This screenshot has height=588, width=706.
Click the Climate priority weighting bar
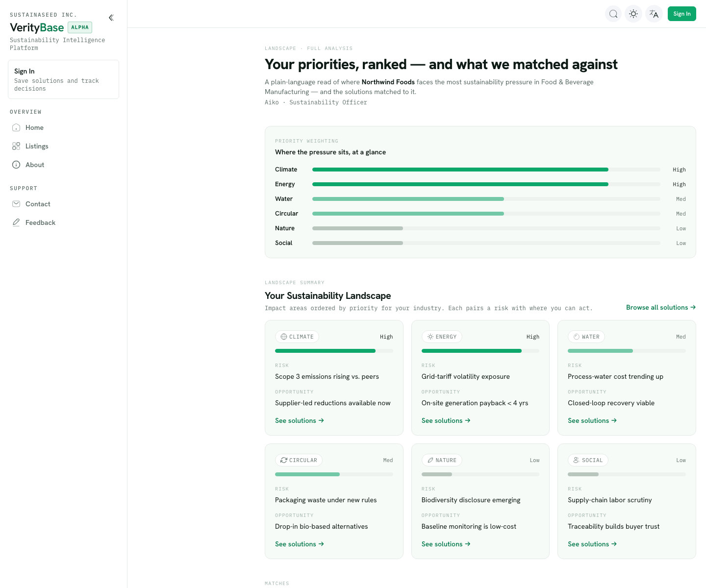coord(486,170)
